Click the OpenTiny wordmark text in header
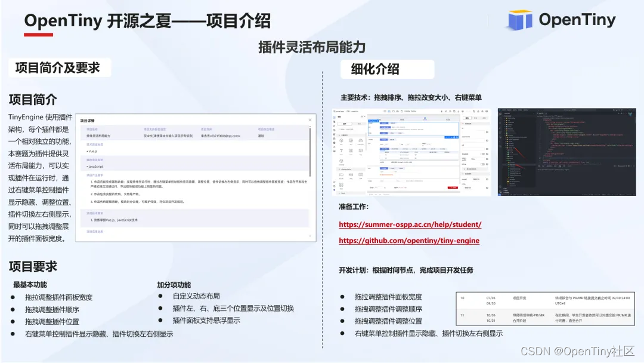This screenshot has height=363, width=644. click(x=577, y=19)
